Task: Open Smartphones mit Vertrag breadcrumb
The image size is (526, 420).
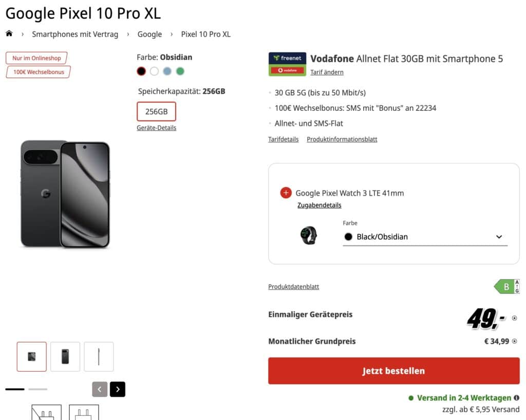Action: [75, 34]
